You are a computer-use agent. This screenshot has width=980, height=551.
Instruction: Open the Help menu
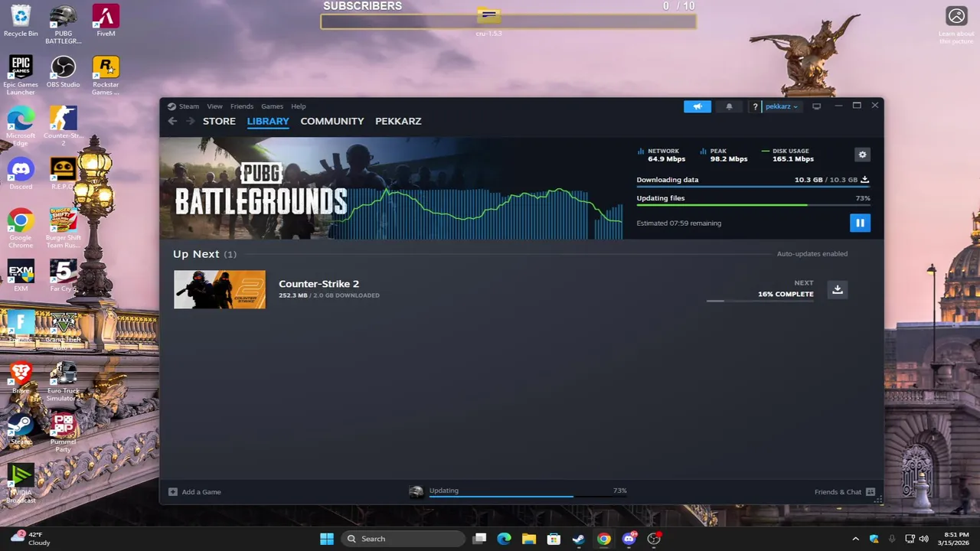point(299,106)
